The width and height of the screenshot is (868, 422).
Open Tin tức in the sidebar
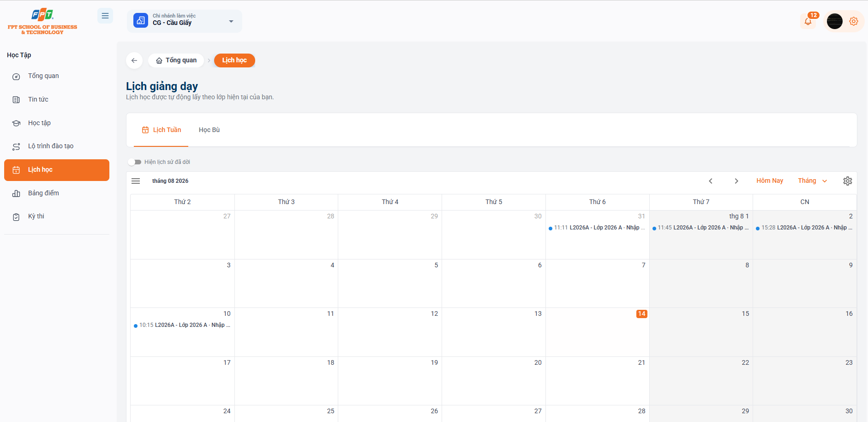(57, 100)
